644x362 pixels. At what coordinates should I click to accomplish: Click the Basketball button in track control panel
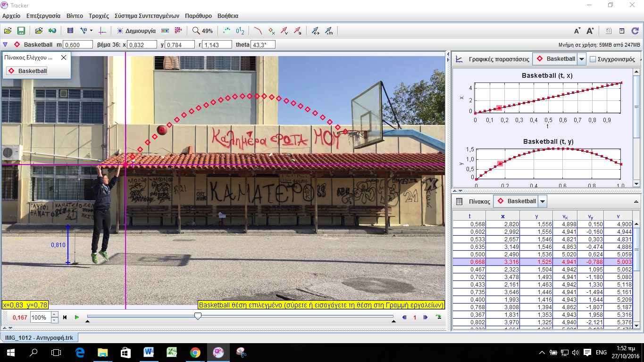coord(27,71)
